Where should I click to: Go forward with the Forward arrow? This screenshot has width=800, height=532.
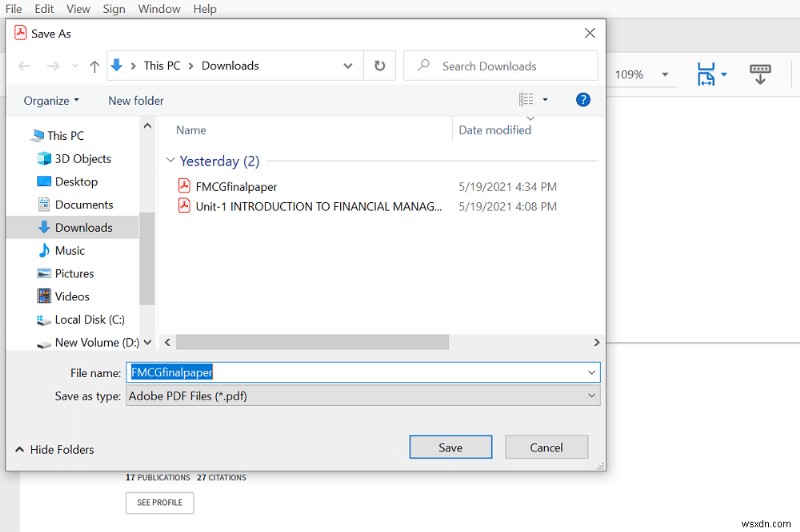pos(53,66)
